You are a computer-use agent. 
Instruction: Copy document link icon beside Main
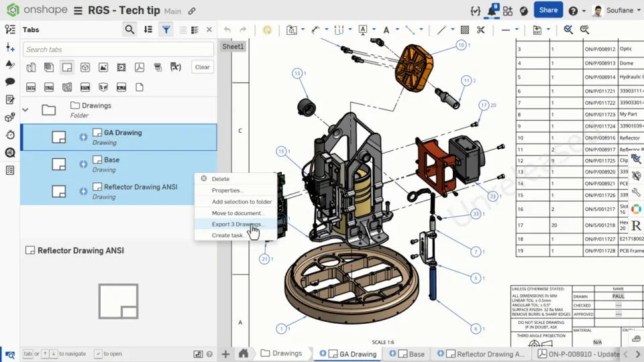[x=192, y=11]
